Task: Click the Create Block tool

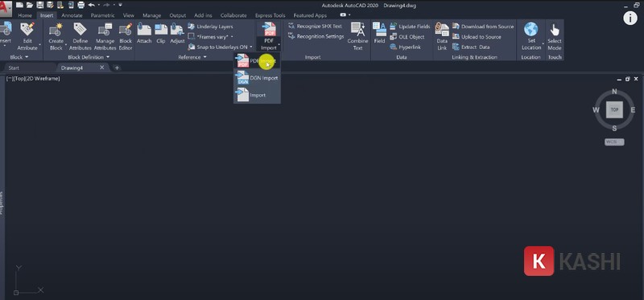Action: tap(56, 36)
